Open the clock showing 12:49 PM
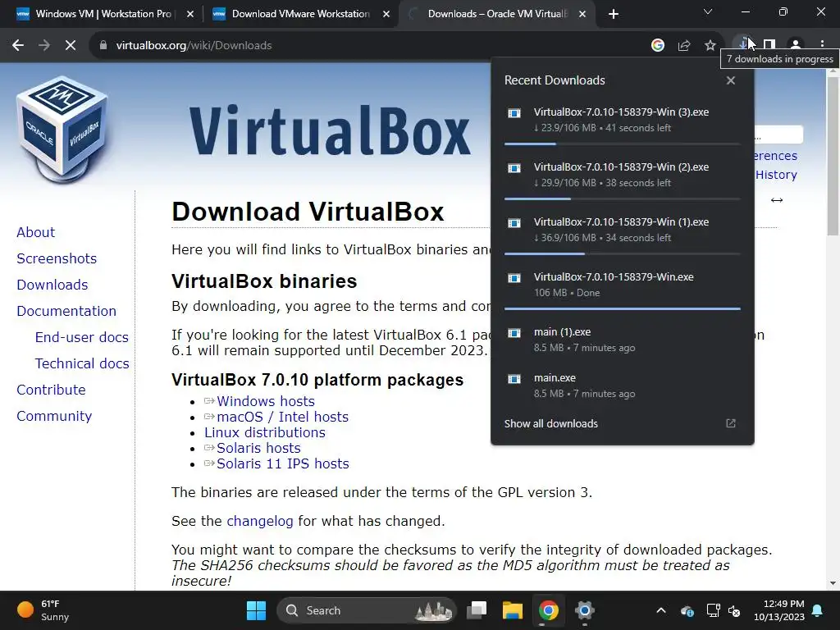This screenshot has height=630, width=840. tap(779, 610)
